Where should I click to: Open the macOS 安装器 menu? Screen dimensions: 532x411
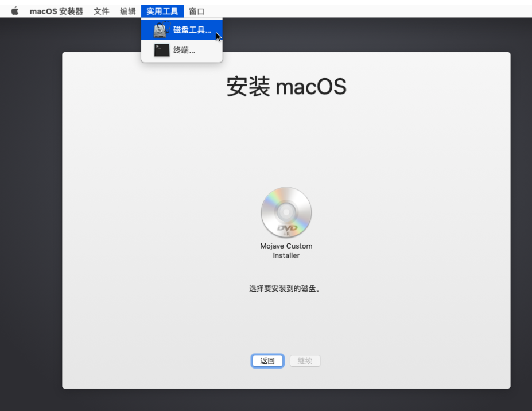[56, 11]
